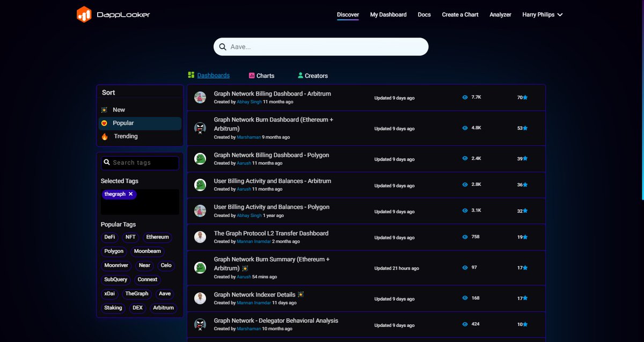Select the Moonbeam popular tag

click(x=147, y=251)
